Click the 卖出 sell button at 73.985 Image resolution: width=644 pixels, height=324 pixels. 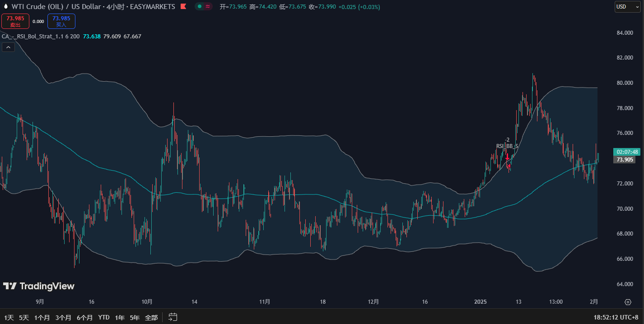15,21
